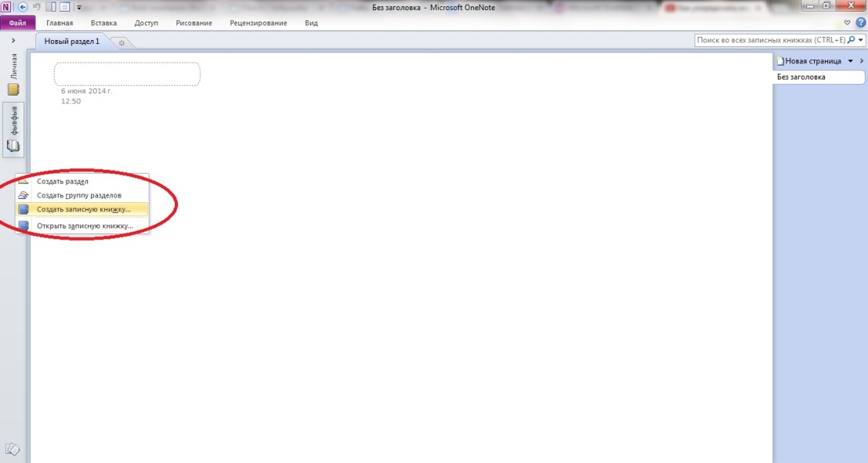Click the search all notebooks field
This screenshot has width=868, height=463.
pyautogui.click(x=771, y=40)
